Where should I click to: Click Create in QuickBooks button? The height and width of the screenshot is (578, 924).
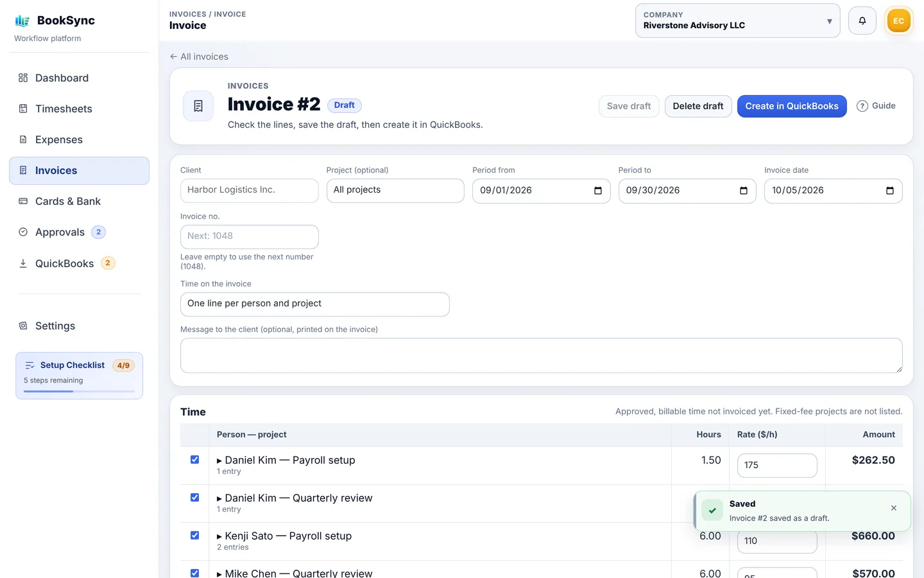(792, 106)
